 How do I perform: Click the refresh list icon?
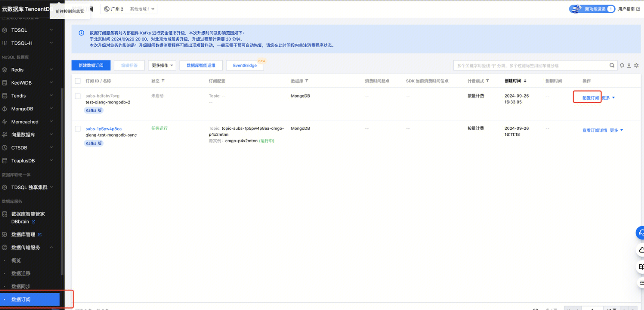[x=622, y=65]
